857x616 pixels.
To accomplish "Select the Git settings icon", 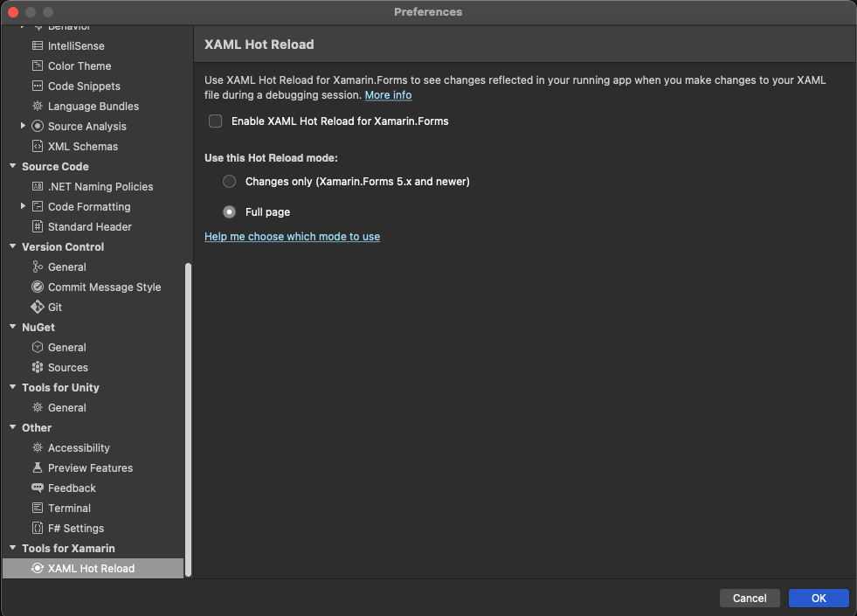I will click(x=36, y=307).
